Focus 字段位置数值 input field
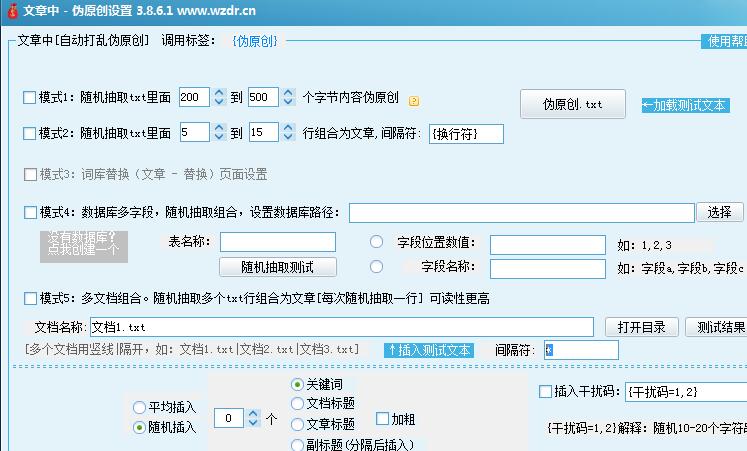The height and width of the screenshot is (451, 747). tap(548, 245)
